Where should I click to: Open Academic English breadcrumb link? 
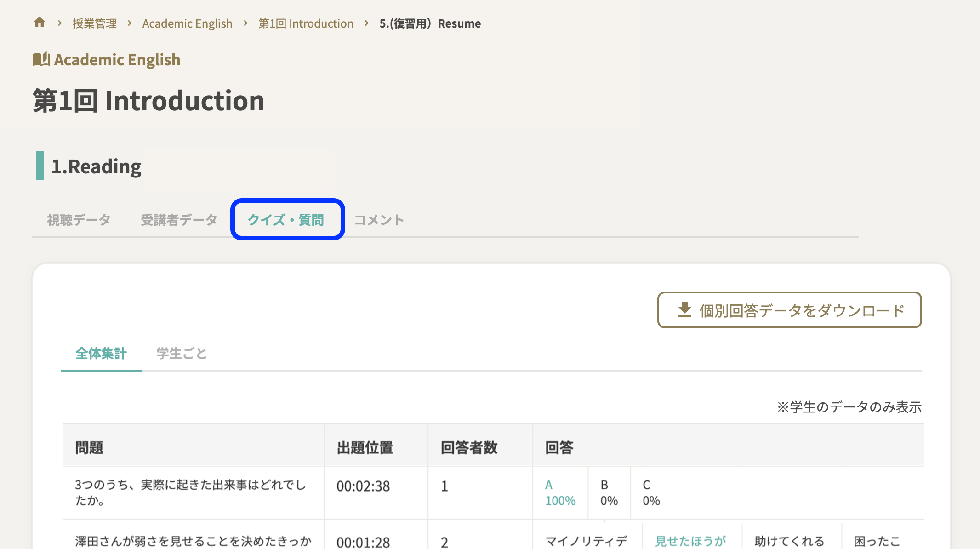(187, 23)
